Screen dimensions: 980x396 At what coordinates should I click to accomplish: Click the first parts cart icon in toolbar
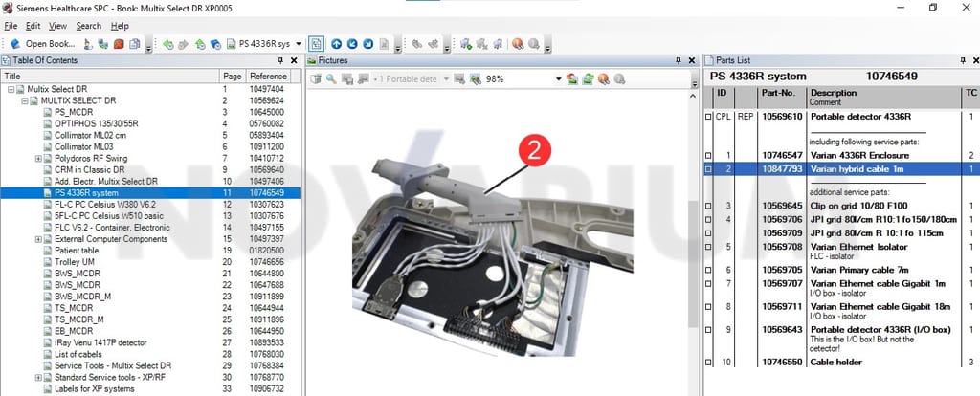pyautogui.click(x=466, y=44)
